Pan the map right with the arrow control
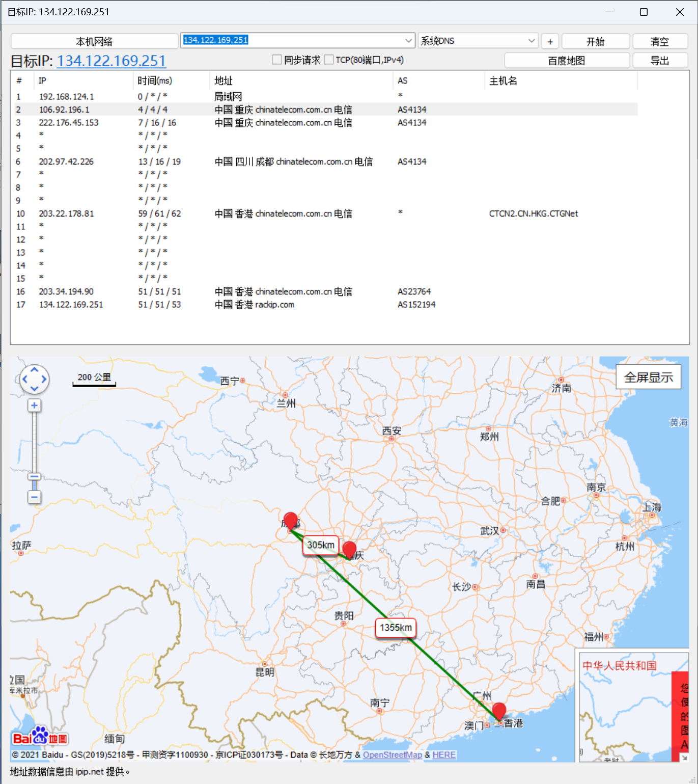 tap(44, 379)
